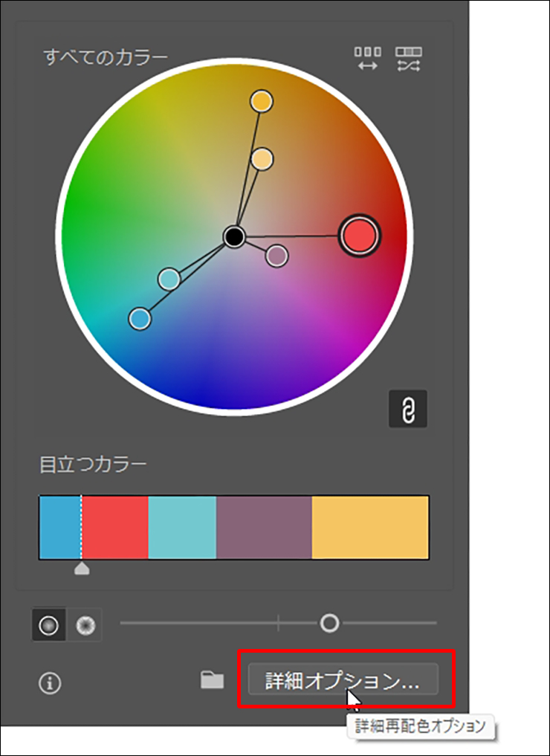Switch to brightness and hue wheel display
Image resolution: width=550 pixels, height=756 pixels.
click(x=86, y=626)
